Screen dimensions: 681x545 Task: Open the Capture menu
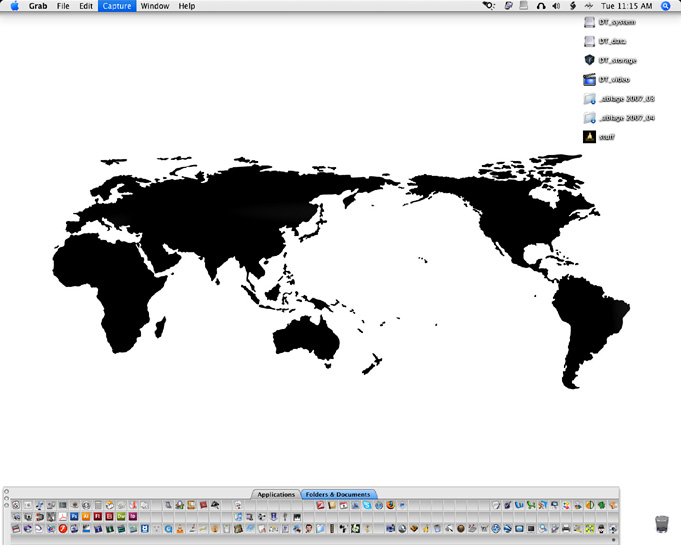tap(115, 6)
